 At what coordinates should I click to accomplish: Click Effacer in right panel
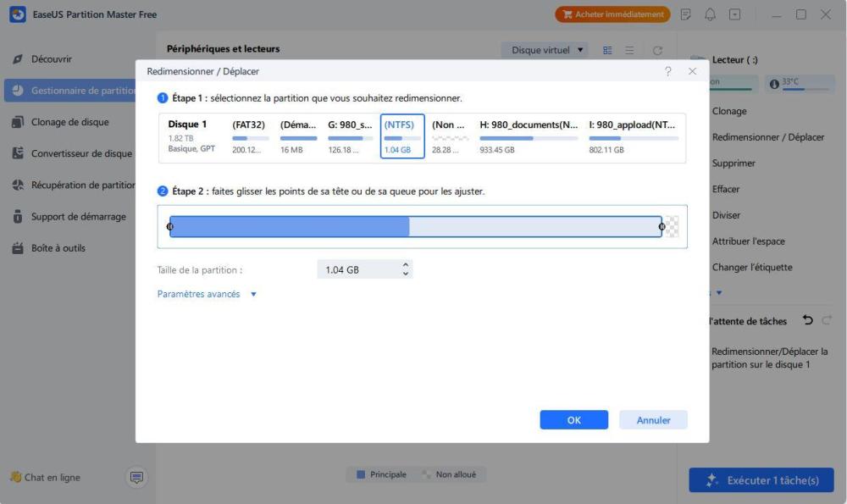coord(726,189)
